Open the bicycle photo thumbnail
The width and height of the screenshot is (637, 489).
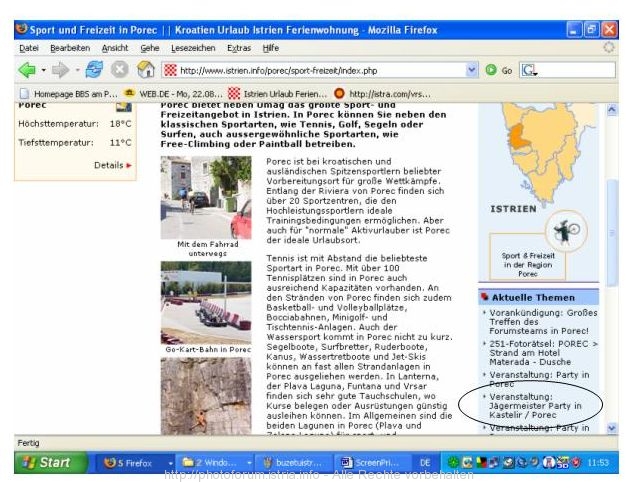coord(206,198)
